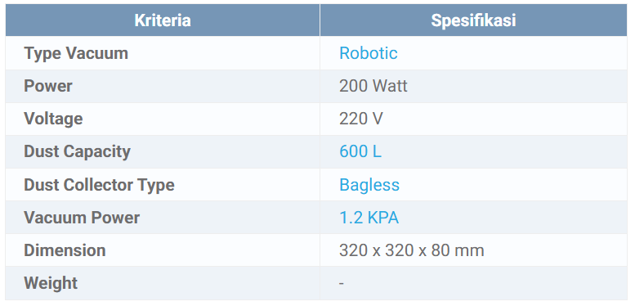Click the Weight row label
Image resolution: width=644 pixels, height=306 pixels.
51,283
